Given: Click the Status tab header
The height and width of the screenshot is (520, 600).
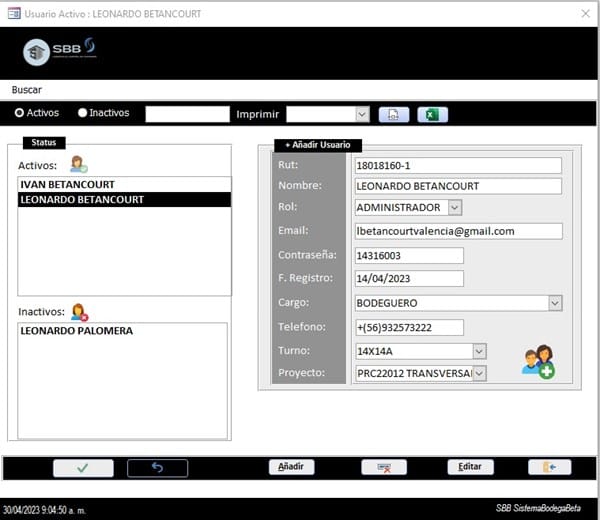Looking at the screenshot, I should pyautogui.click(x=44, y=143).
